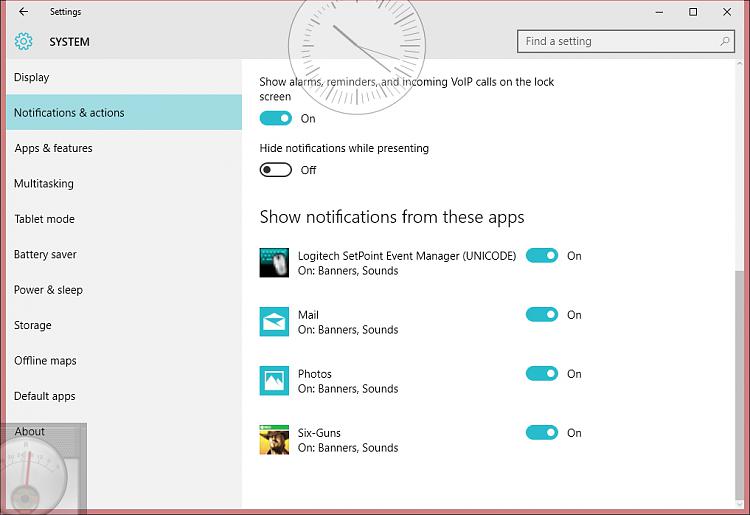The height and width of the screenshot is (515, 750).
Task: Click the Six-Guns app icon
Action: [274, 439]
